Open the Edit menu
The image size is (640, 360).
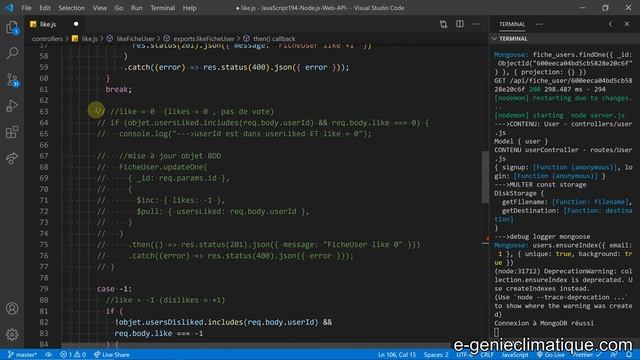[45, 8]
